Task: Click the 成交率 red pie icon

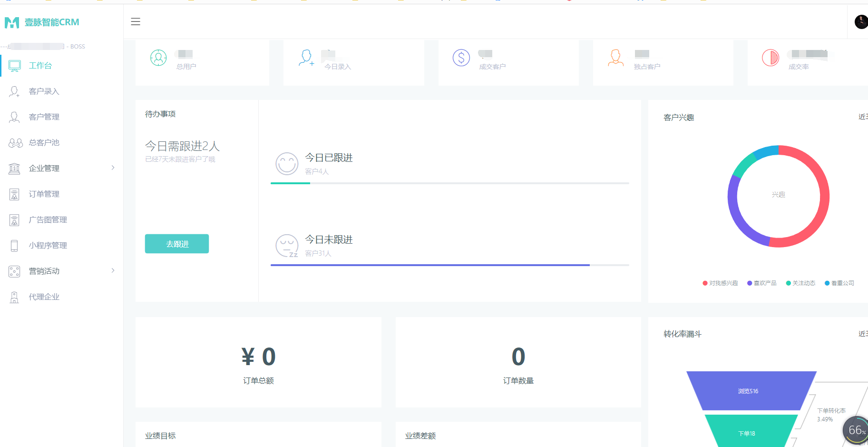Action: [x=770, y=58]
